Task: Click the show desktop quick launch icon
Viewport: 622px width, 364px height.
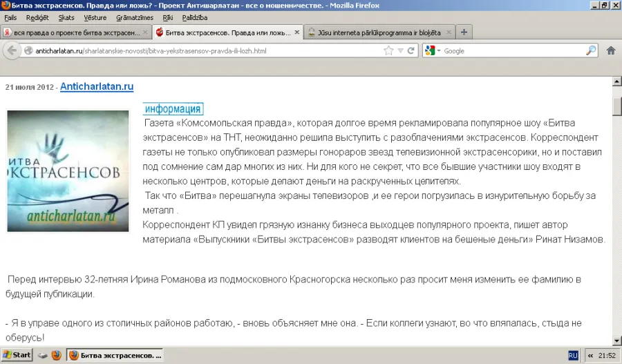Action: click(x=42, y=355)
